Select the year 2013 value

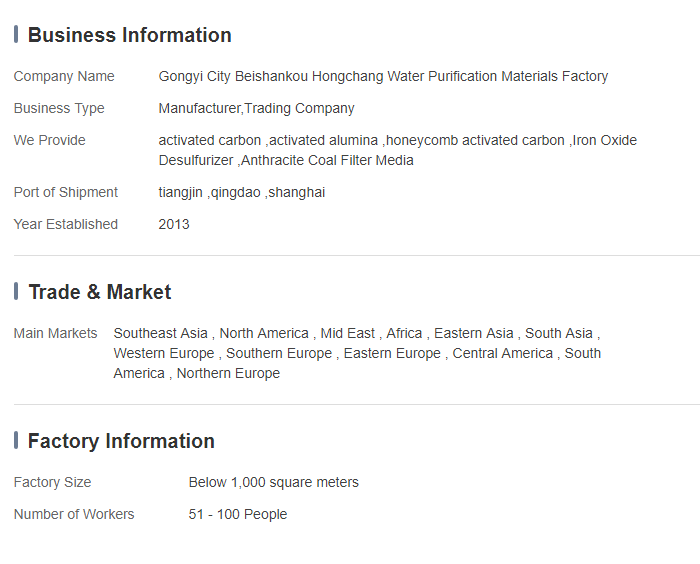(x=174, y=224)
